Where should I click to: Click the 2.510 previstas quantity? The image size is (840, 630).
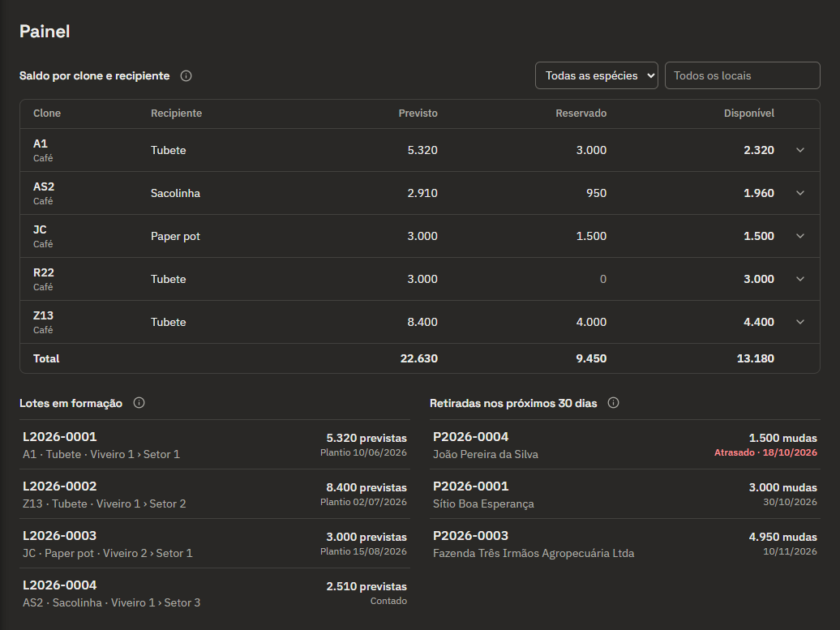coord(366,586)
